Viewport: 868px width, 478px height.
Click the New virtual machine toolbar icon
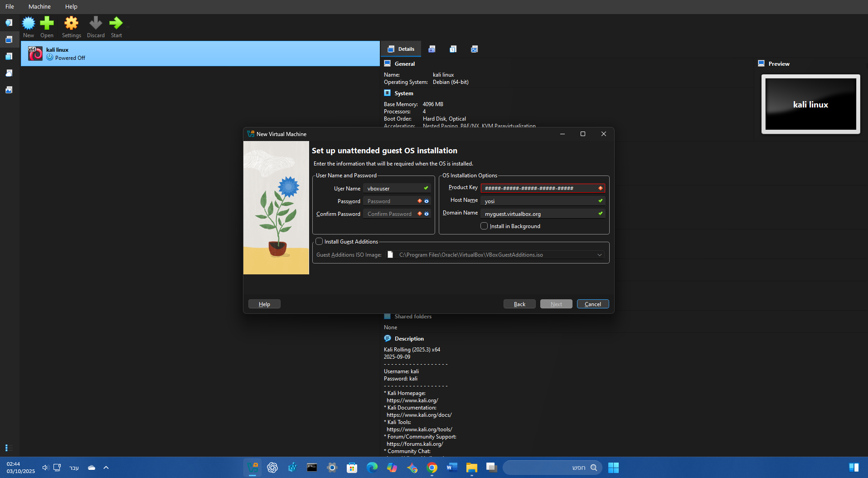coord(29,27)
